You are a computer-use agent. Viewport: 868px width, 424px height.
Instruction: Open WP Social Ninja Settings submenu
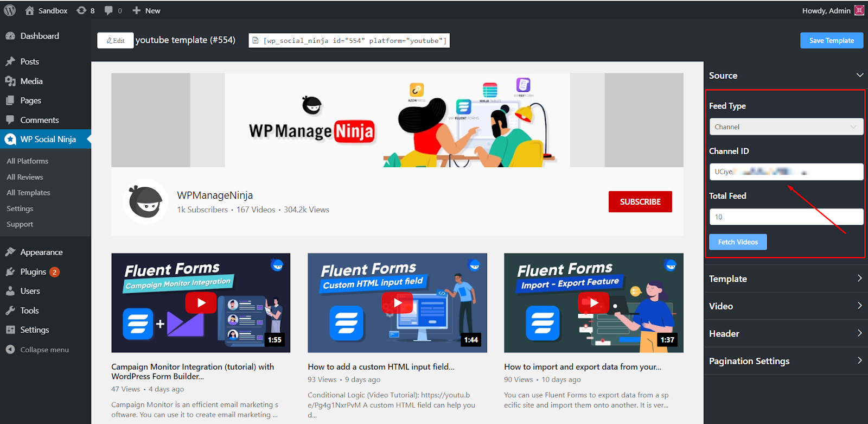coord(20,208)
